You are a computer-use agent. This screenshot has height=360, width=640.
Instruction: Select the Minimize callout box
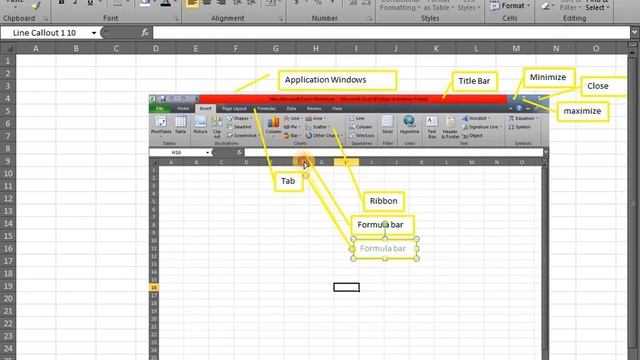pyautogui.click(x=549, y=78)
